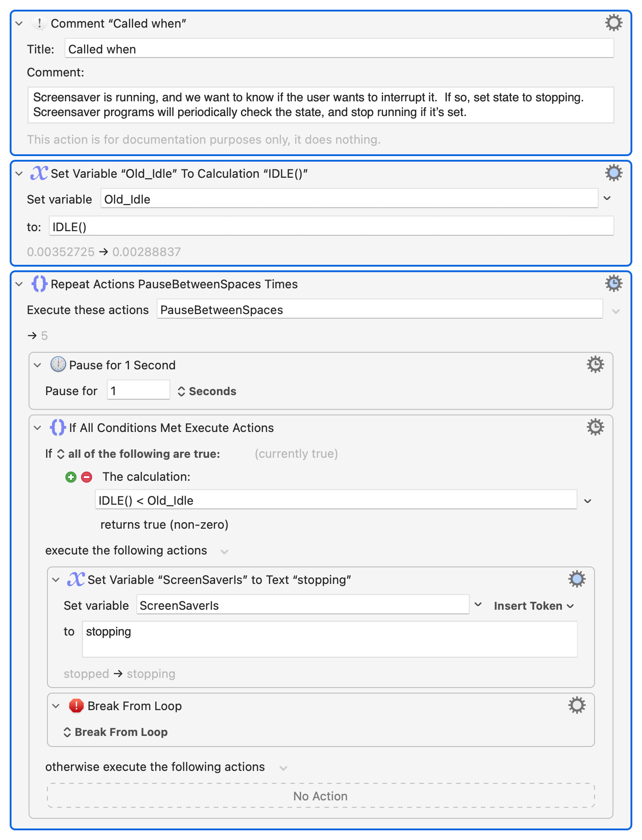Click the PauseBetweenSpaces repeat count field

[x=380, y=309]
